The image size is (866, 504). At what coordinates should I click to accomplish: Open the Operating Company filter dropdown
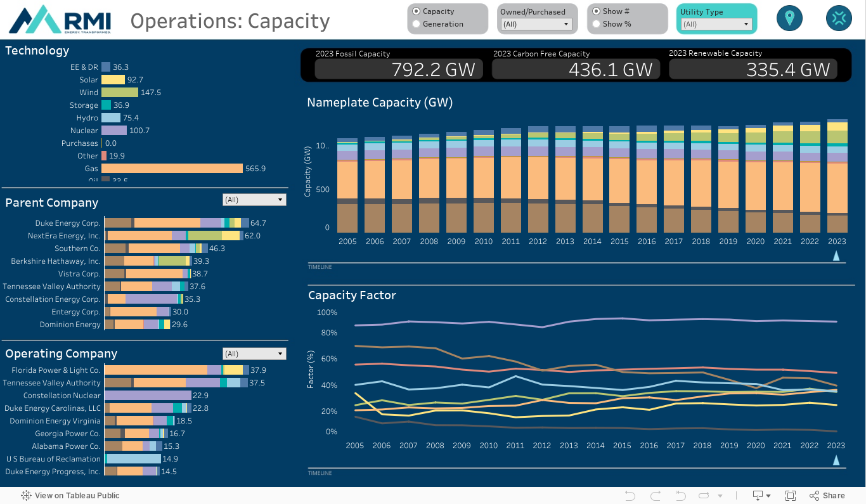tap(254, 354)
